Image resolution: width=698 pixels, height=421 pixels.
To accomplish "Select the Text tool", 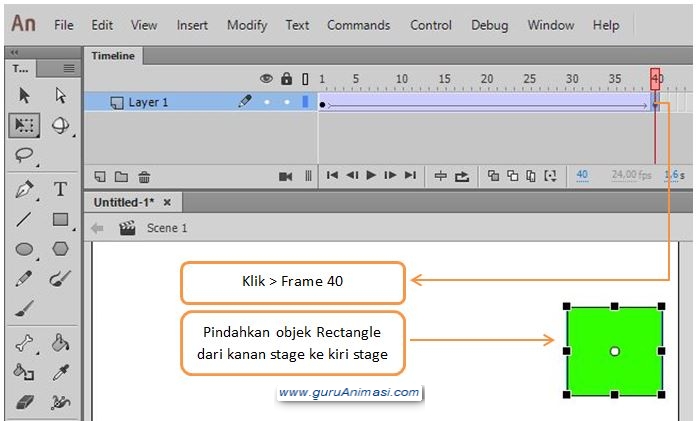I will point(61,189).
